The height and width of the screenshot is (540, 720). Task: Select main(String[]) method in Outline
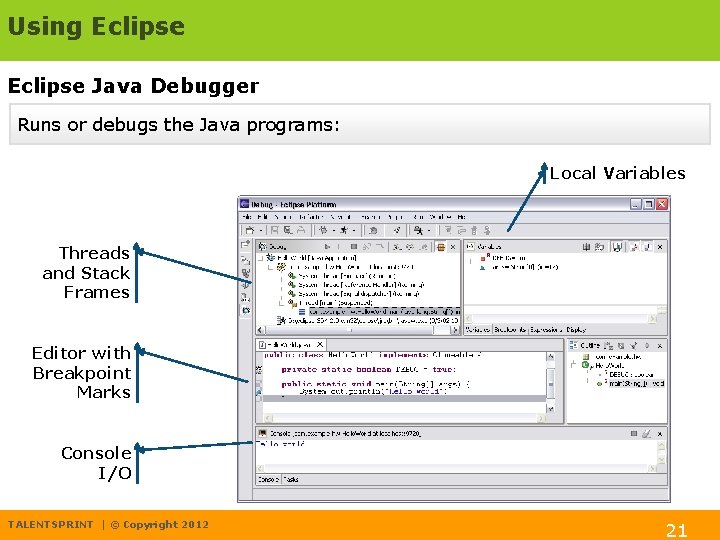coord(632,383)
